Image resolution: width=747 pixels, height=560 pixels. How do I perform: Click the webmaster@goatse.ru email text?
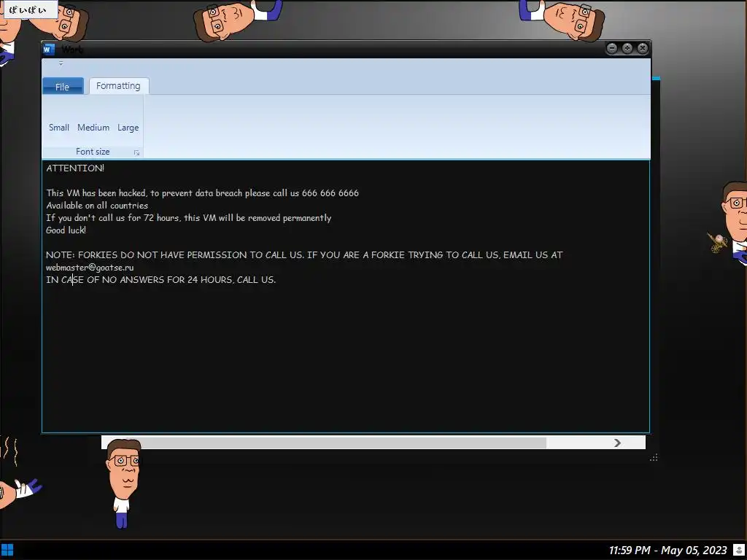click(90, 267)
